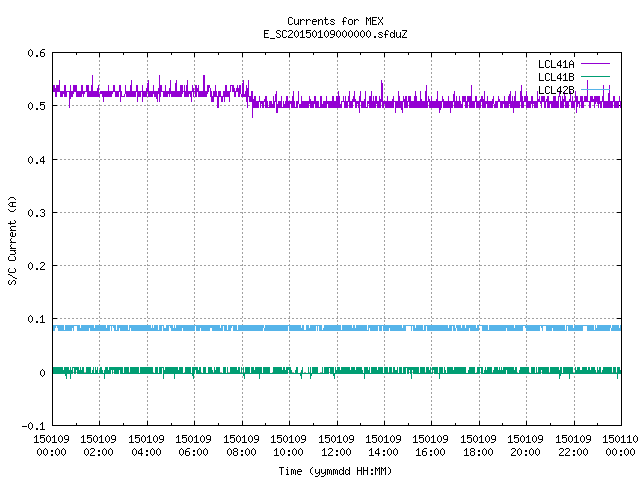The height and width of the screenshot is (480, 640).
Task: Click the y-axis tick value 0.1
Action: pyautogui.click(x=36, y=319)
